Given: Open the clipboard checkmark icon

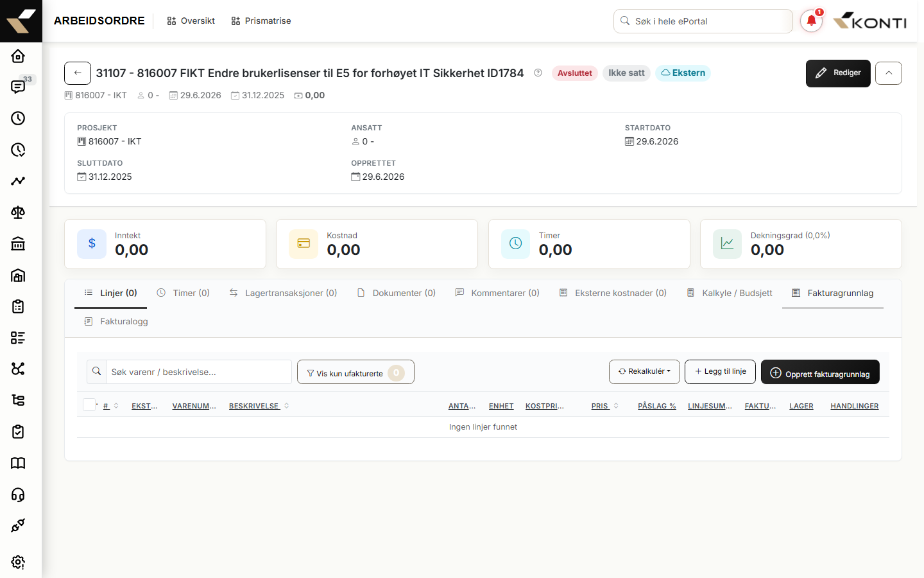Looking at the screenshot, I should coord(18,432).
